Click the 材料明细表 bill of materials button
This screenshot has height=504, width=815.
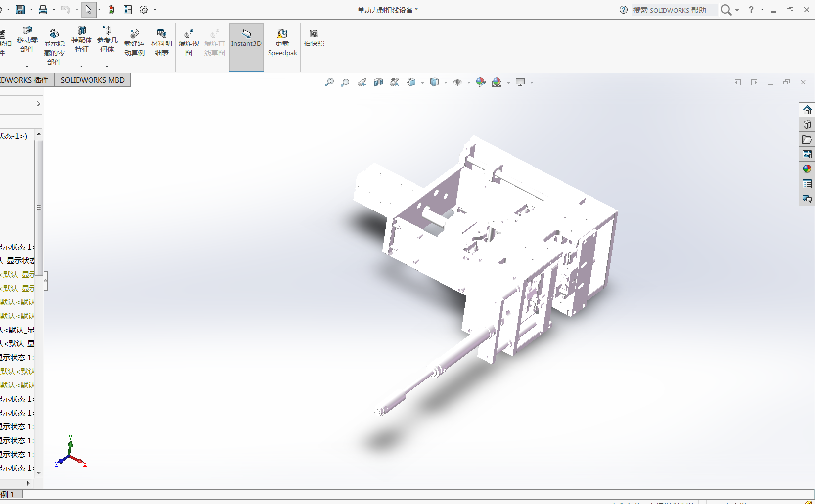pos(162,42)
